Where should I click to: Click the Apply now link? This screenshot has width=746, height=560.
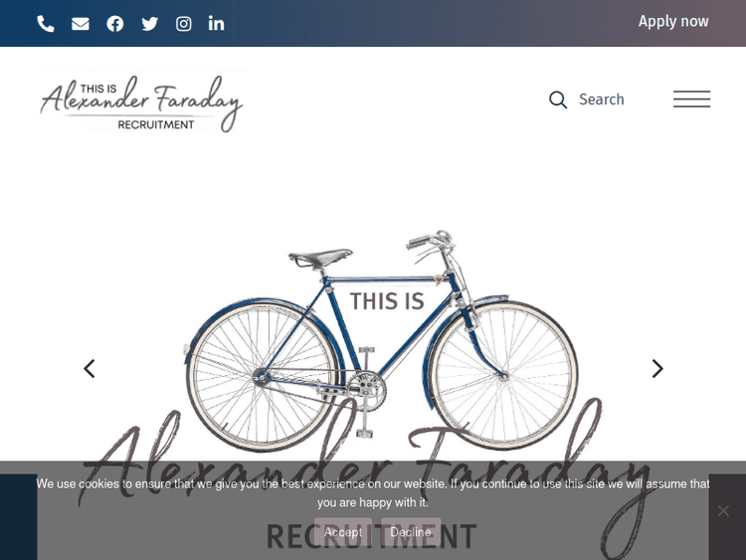tap(673, 22)
